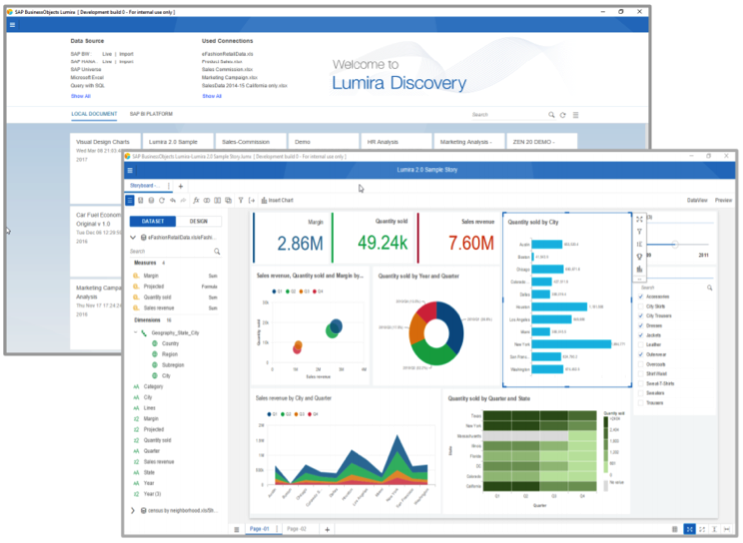The image size is (743, 543).
Task: Click the refresh icon in home window documents bar
Action: point(563,115)
